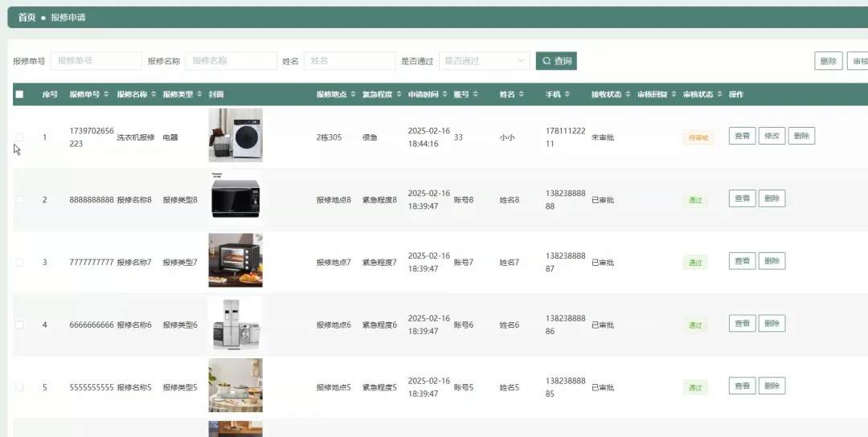This screenshot has height=437, width=868.
Task: Check the row 4 报修名称6 checkbox
Action: coord(19,325)
